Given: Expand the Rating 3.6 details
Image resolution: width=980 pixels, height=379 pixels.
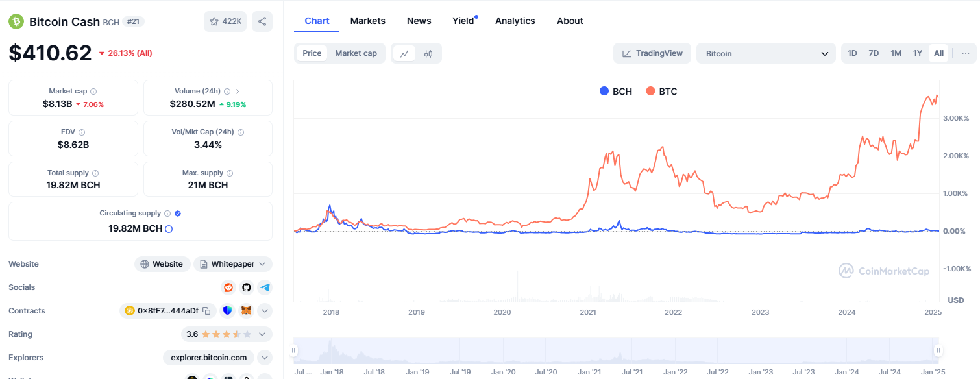Looking at the screenshot, I should coord(227,334).
